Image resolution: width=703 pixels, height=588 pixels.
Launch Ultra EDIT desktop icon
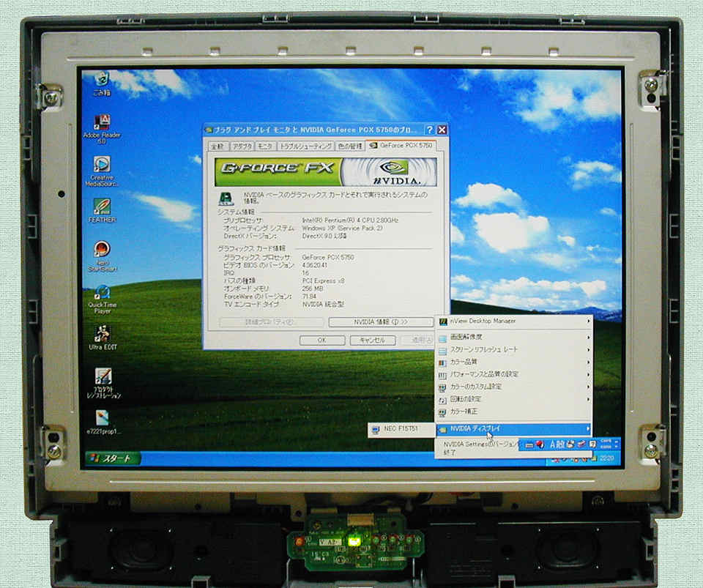click(103, 338)
